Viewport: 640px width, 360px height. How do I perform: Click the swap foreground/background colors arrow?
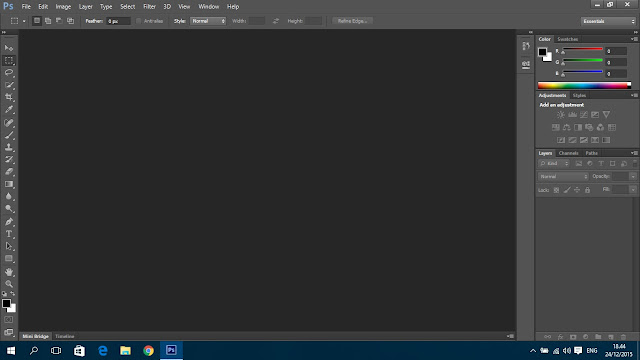tap(13, 293)
